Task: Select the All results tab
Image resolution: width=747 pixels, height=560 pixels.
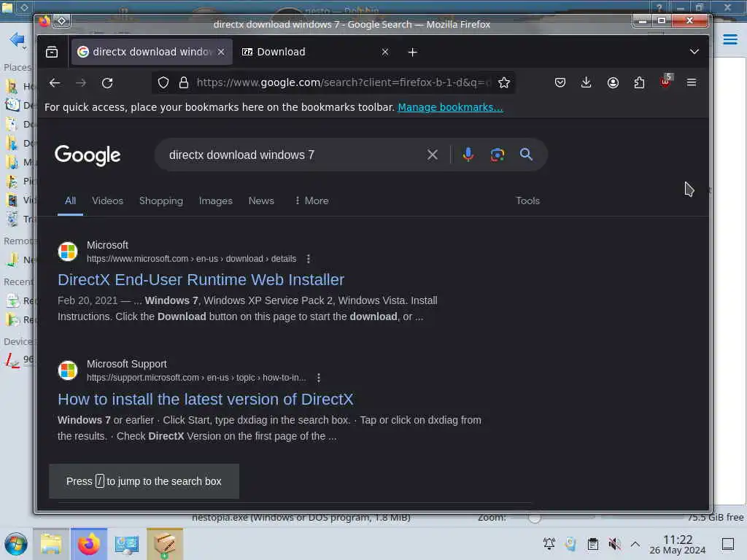Action: coord(71,201)
